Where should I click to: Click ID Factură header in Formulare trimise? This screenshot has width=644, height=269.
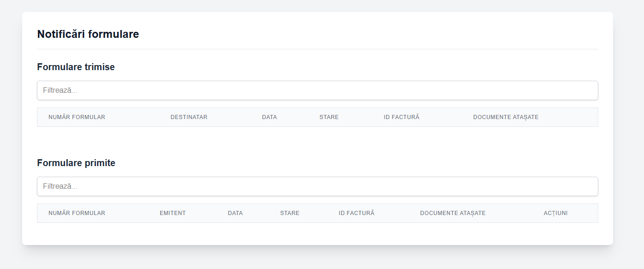point(401,117)
